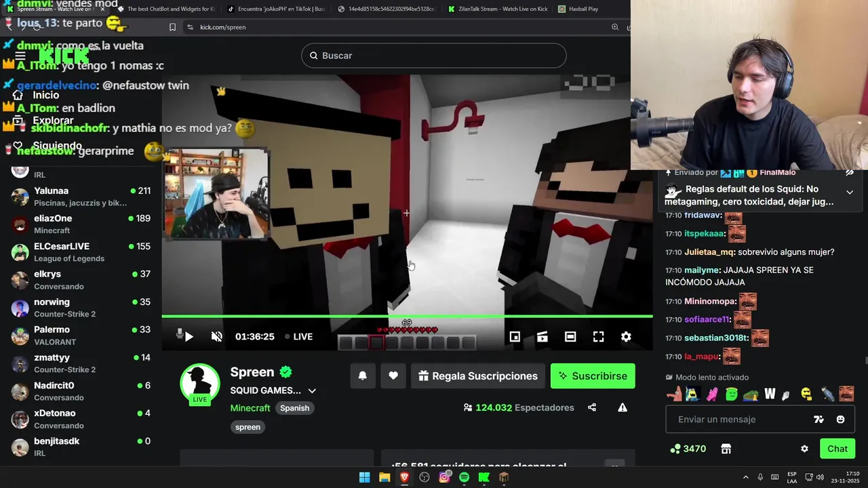Click the cast/clip icon in player controls

(x=542, y=337)
